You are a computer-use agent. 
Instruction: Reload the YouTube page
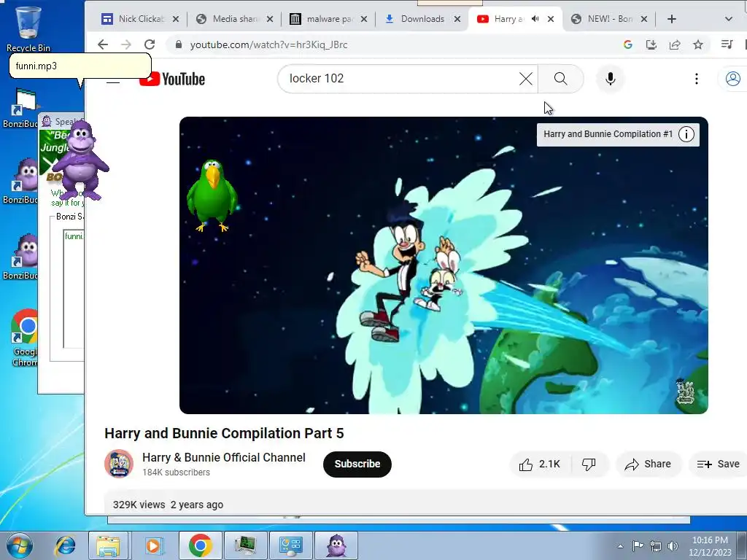[x=150, y=44]
